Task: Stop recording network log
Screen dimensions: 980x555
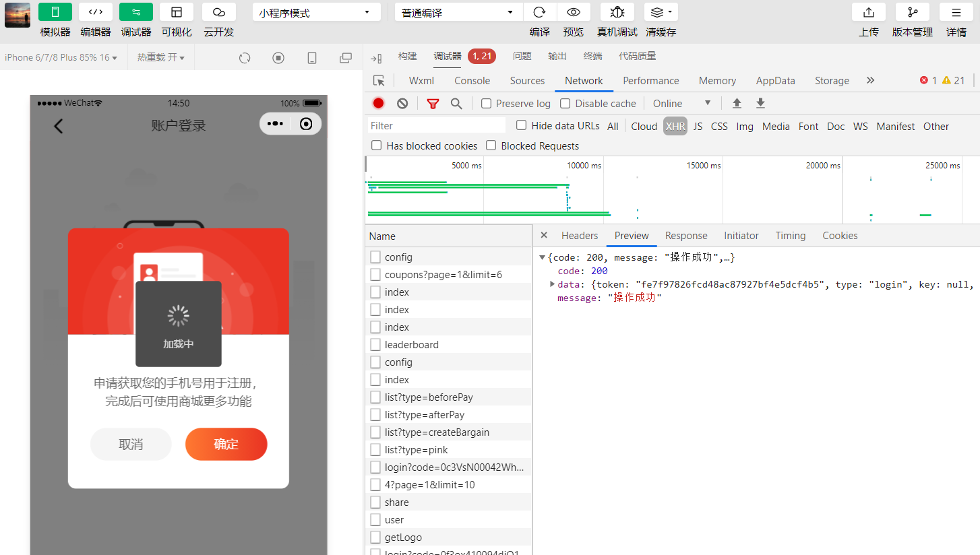Action: point(379,103)
